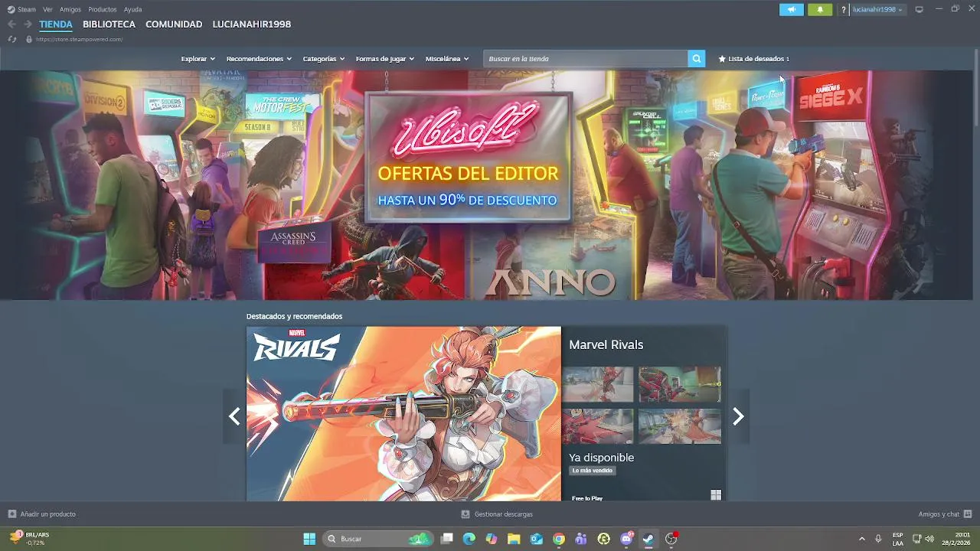Select the top-left Marvel Rivals screenshot thumbnail

tap(598, 384)
